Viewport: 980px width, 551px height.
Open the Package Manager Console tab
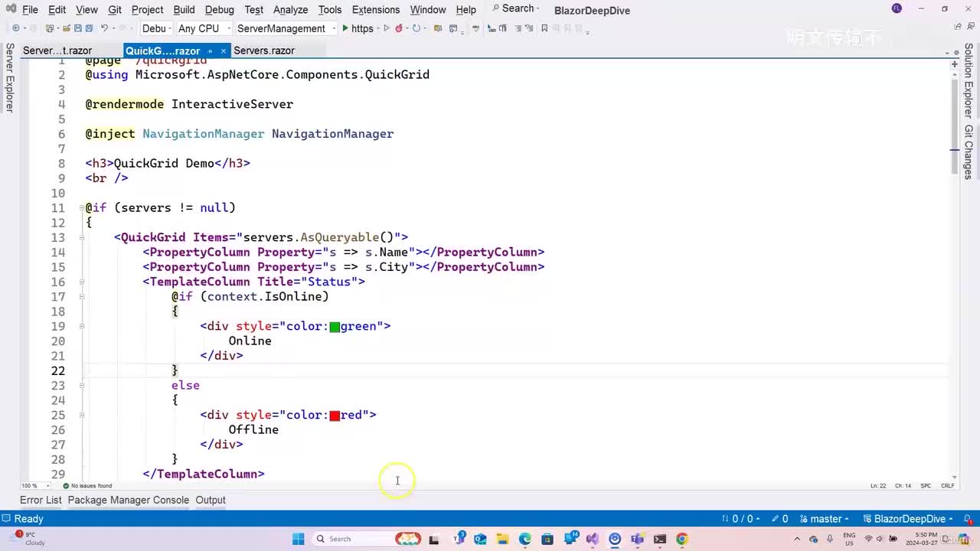click(x=128, y=500)
